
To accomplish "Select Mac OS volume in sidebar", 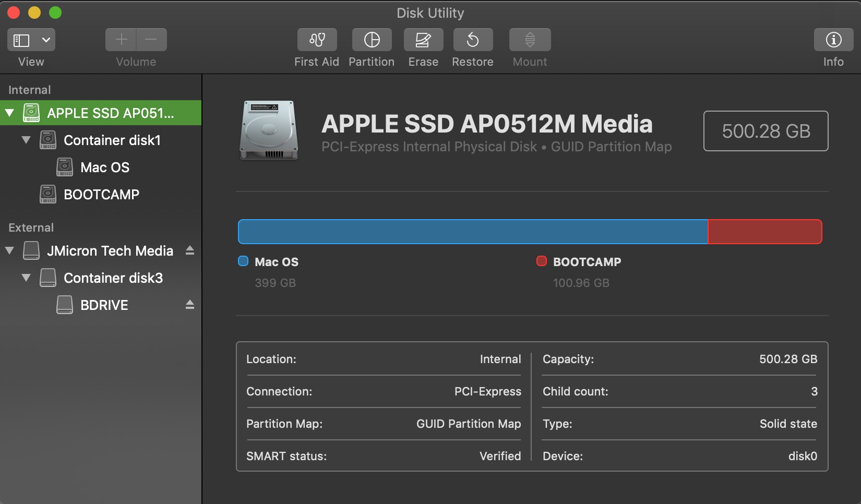I will (x=104, y=167).
